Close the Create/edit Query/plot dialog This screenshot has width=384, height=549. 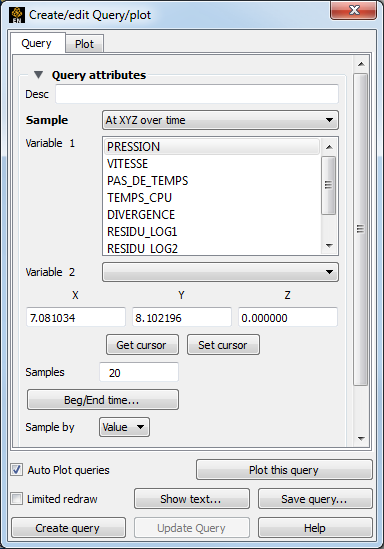pos(354,10)
